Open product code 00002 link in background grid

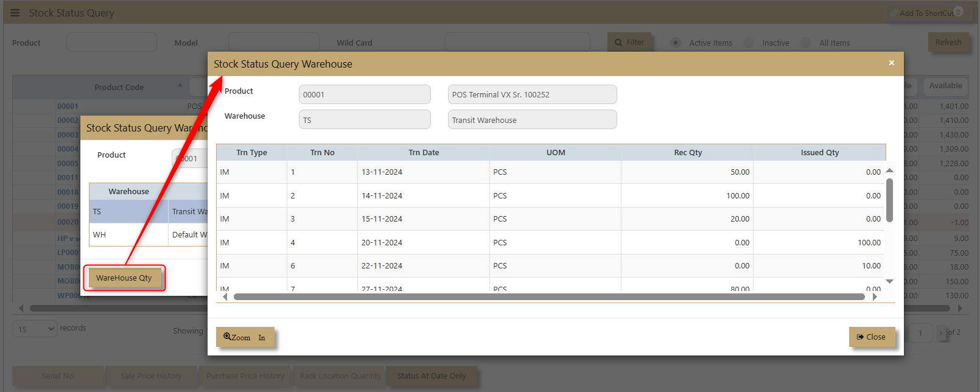[68, 121]
